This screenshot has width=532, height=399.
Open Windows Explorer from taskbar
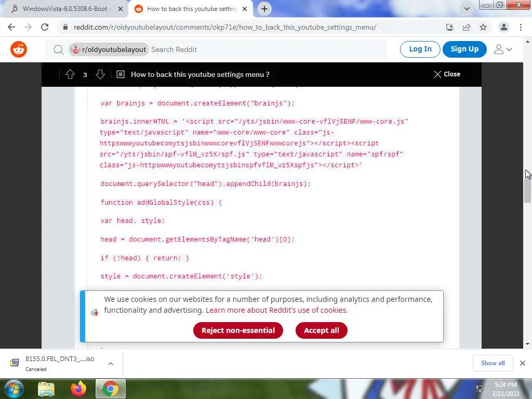point(46,389)
